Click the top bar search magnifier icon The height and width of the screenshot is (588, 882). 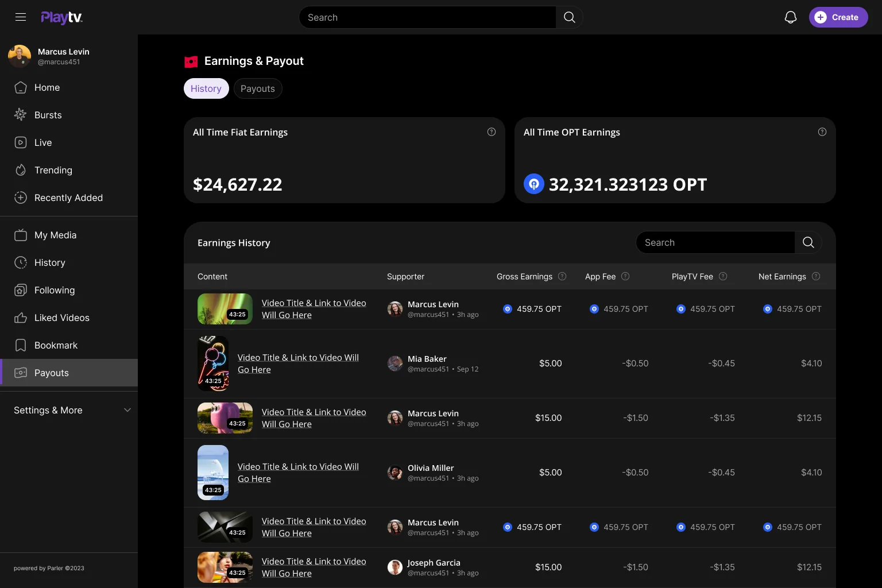[569, 17]
